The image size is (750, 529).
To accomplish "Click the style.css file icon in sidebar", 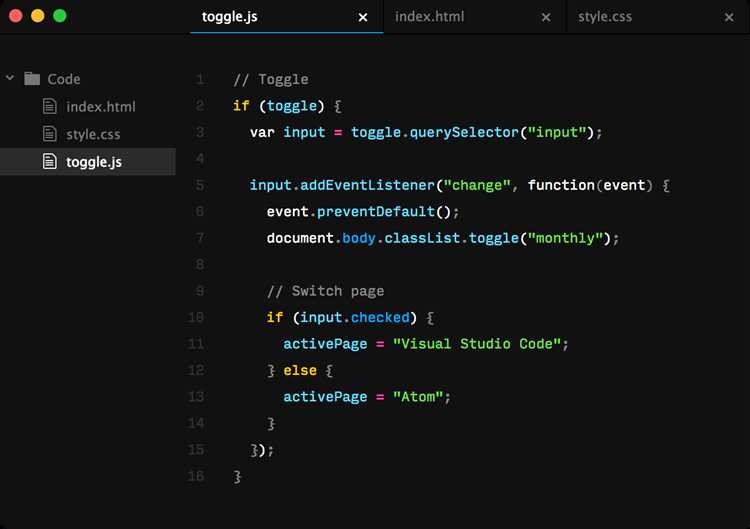I will click(x=50, y=134).
